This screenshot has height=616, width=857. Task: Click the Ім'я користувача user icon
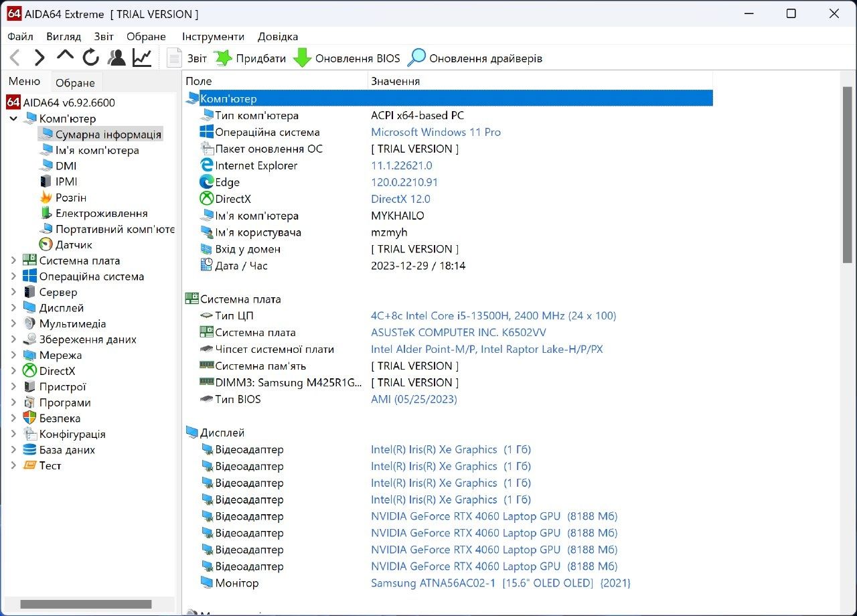pyautogui.click(x=207, y=232)
